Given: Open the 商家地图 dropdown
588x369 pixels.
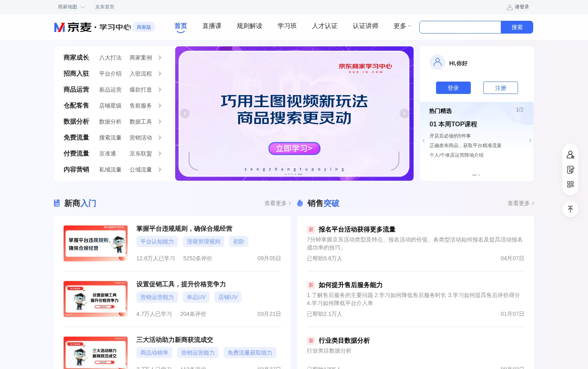Looking at the screenshot, I should pos(71,7).
